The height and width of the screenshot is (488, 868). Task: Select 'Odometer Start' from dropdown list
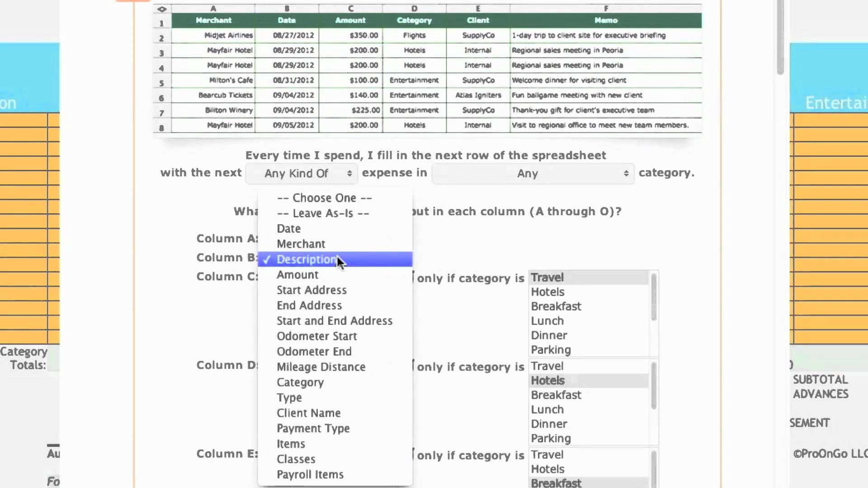pos(316,336)
